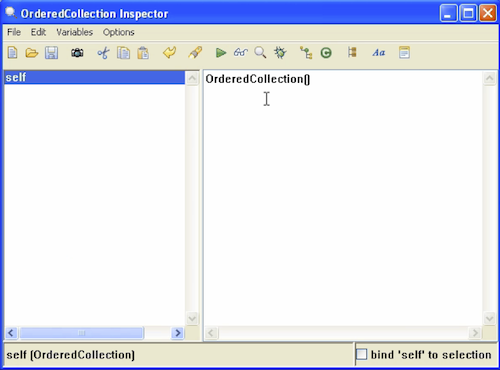Click the scissors Cut icon

pyautogui.click(x=103, y=53)
